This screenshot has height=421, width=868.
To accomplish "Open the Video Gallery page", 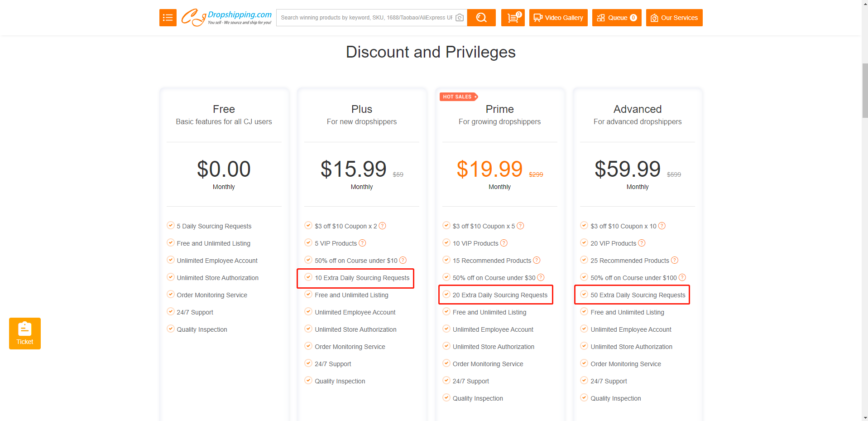I will [x=558, y=18].
